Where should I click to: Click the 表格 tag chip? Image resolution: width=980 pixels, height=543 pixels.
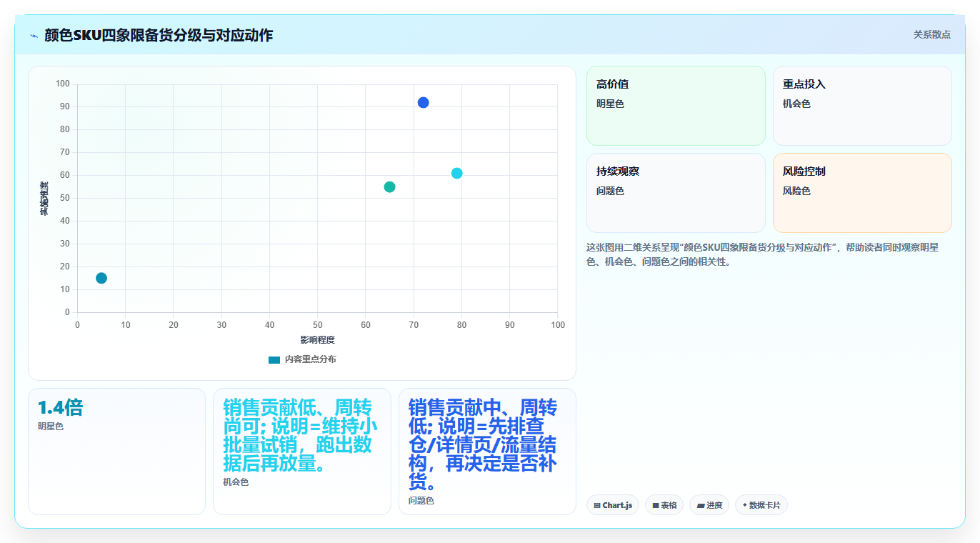click(664, 505)
